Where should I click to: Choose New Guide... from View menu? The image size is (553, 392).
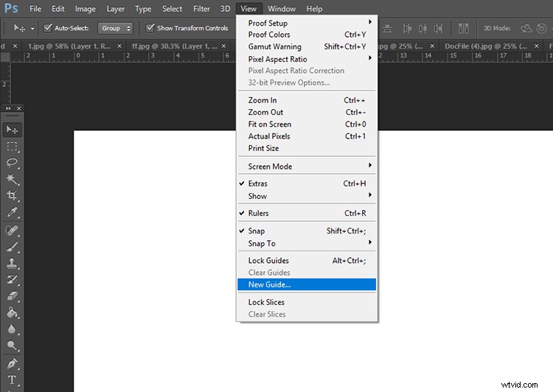point(307,284)
